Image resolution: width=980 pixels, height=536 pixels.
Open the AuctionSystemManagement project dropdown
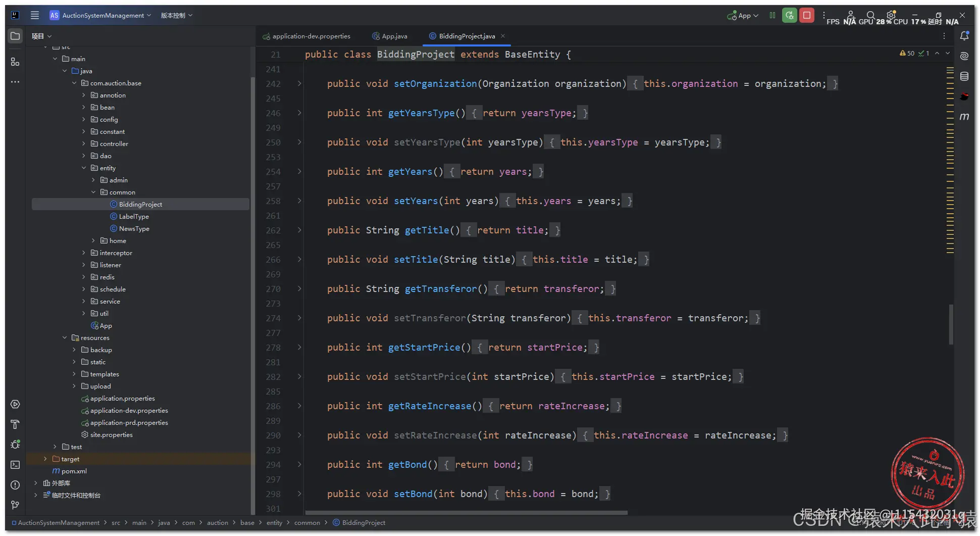coord(100,15)
